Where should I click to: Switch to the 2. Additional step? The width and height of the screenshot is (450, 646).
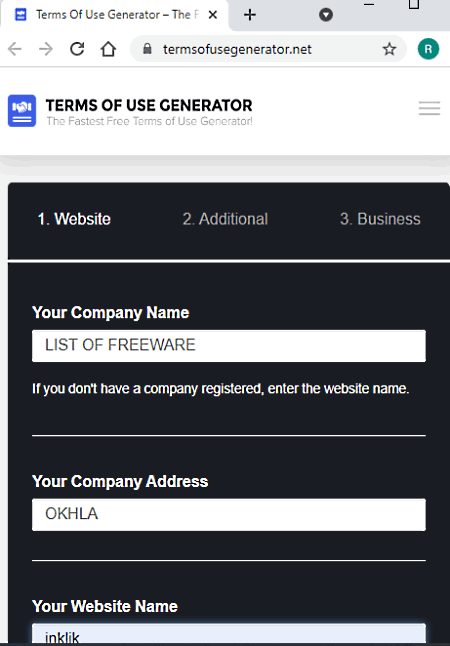225,219
